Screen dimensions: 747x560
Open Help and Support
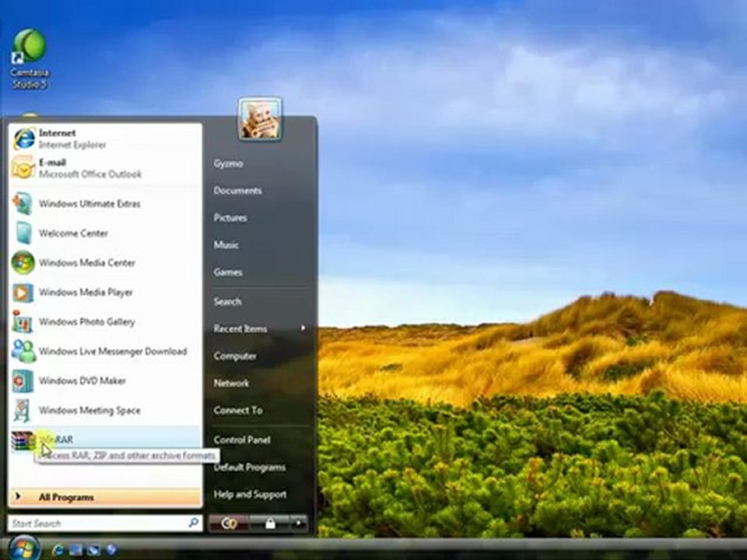tap(250, 495)
